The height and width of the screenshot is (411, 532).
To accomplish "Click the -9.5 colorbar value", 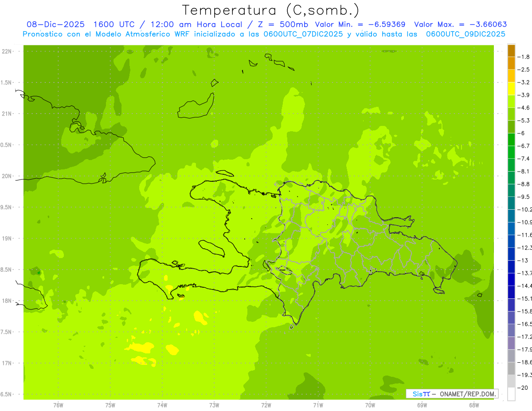I will click(x=524, y=197).
